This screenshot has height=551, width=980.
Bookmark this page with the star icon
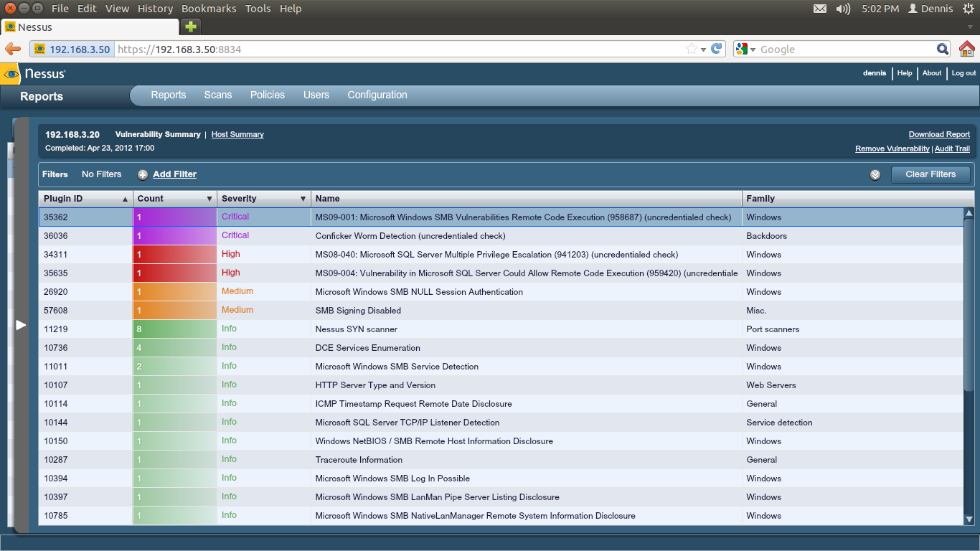coord(691,49)
